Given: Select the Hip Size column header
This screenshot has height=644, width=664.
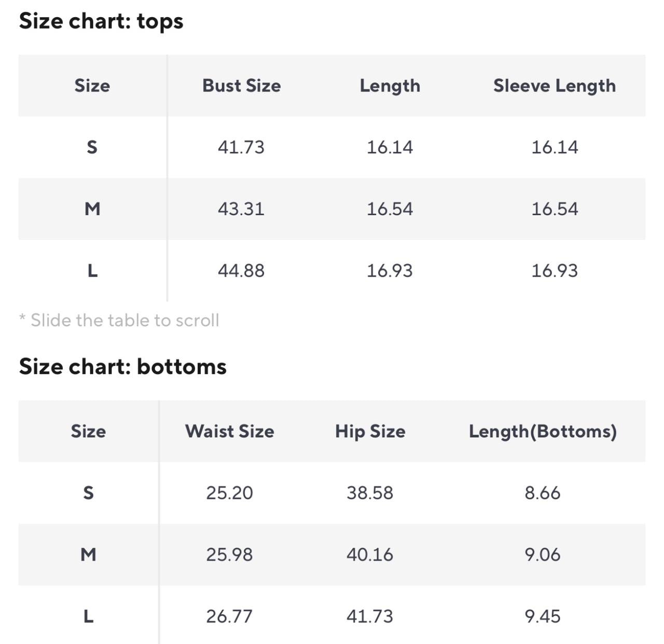Looking at the screenshot, I should tap(370, 431).
